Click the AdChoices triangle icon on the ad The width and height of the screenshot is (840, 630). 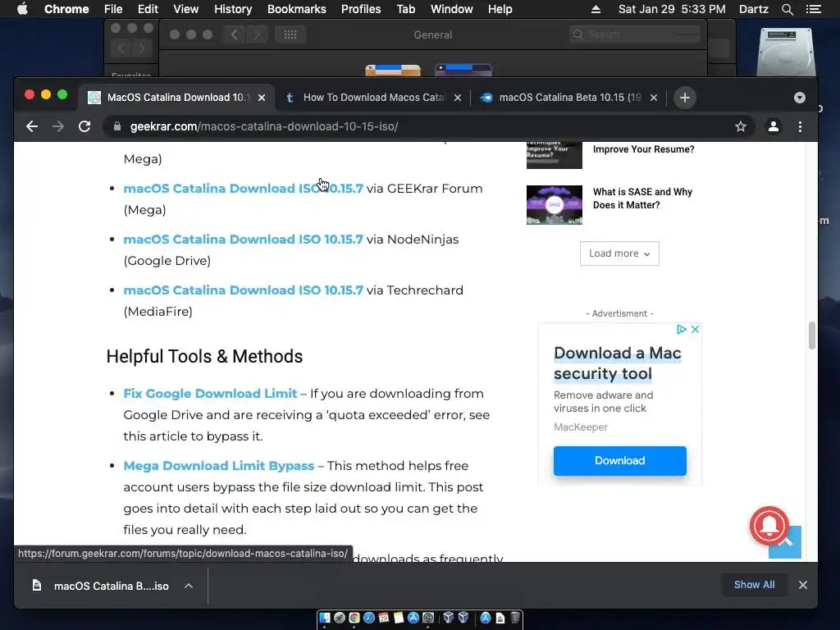(x=682, y=330)
